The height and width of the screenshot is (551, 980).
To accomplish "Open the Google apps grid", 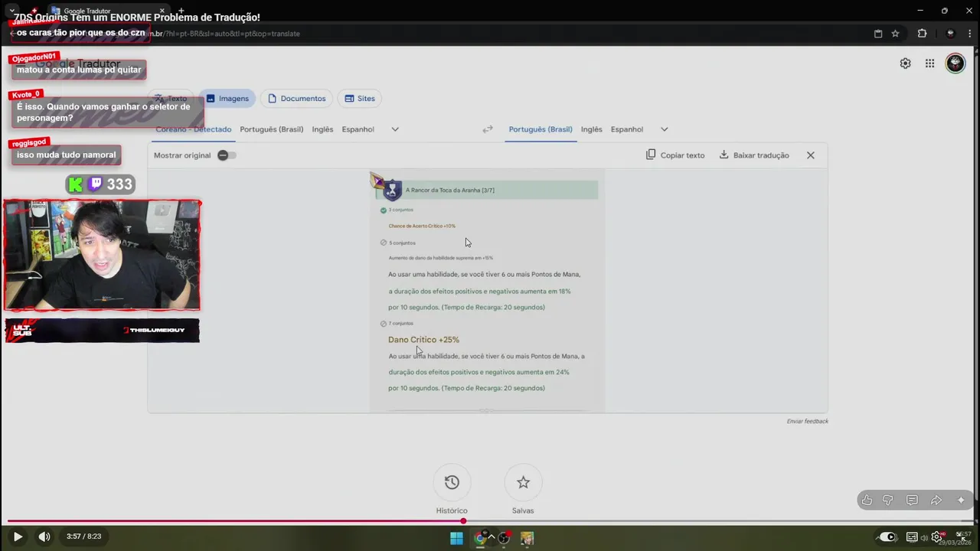I will point(929,64).
